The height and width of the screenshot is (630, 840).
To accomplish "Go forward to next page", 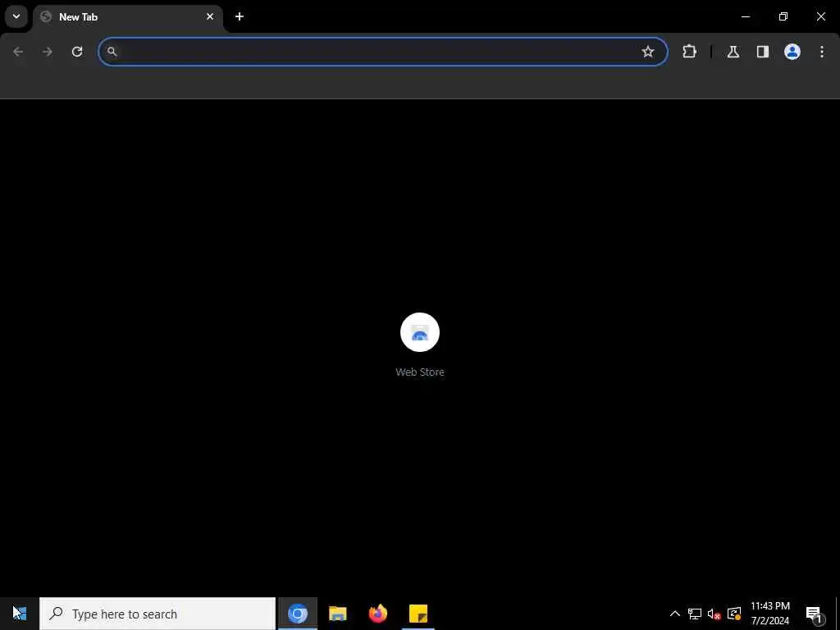I will coord(48,52).
